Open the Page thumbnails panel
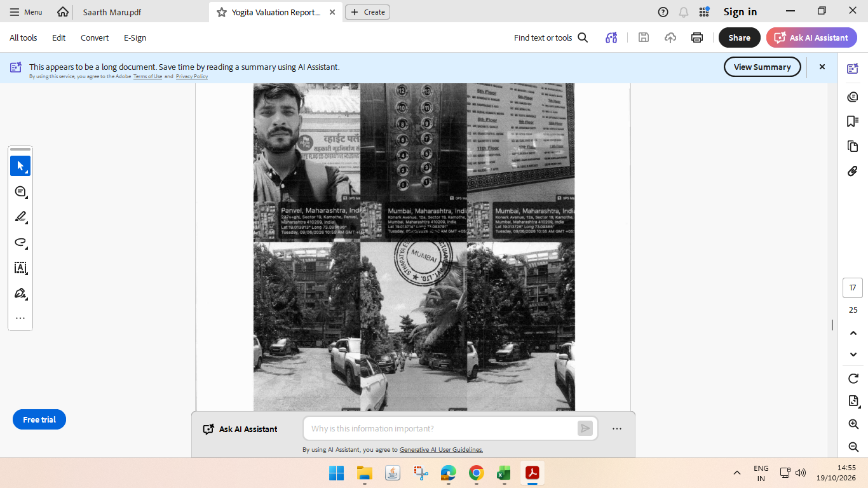Viewport: 868px width, 488px height. [853, 146]
